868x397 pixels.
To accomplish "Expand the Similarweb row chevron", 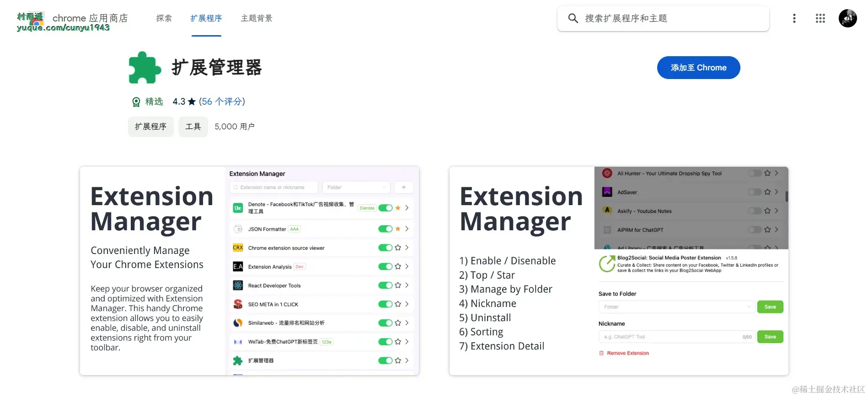I will click(407, 323).
